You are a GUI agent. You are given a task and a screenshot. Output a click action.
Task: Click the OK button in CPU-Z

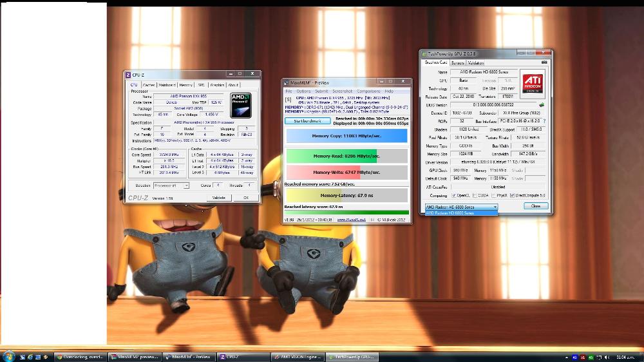coord(245,198)
